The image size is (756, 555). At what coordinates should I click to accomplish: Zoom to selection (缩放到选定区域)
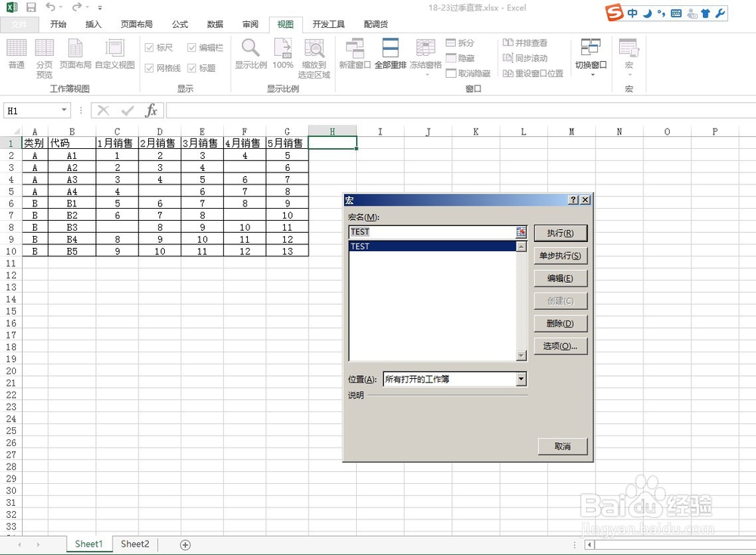314,58
